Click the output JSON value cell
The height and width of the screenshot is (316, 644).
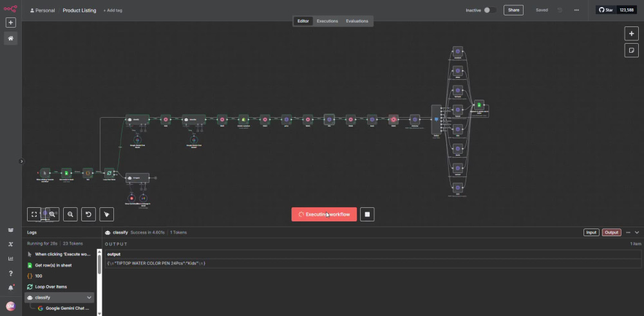[x=373, y=263]
